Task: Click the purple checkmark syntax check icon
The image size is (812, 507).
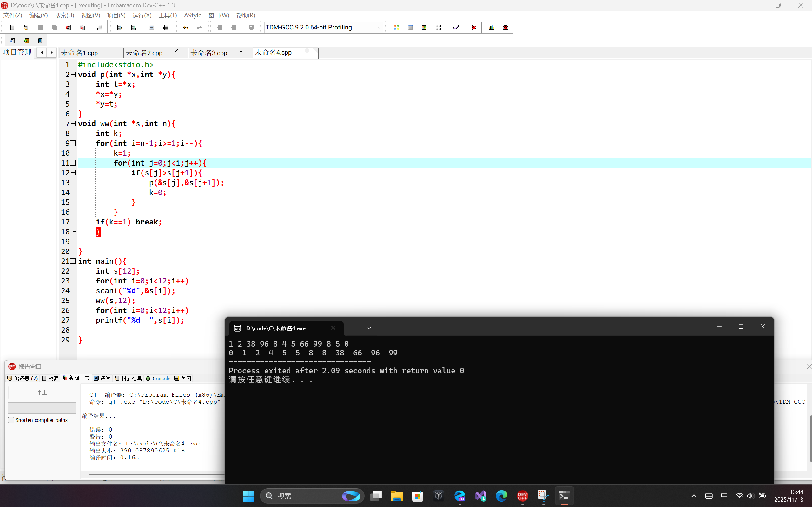Action: coord(456,28)
